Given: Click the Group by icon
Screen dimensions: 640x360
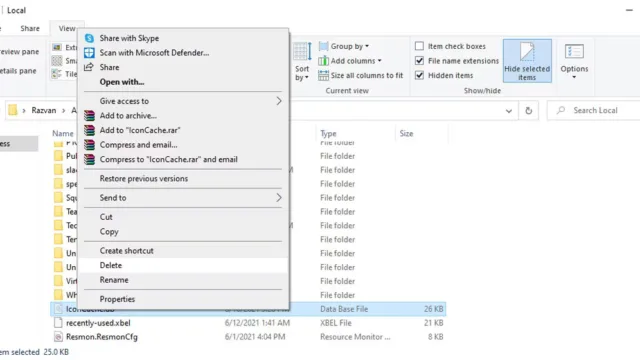Looking at the screenshot, I should [323, 46].
